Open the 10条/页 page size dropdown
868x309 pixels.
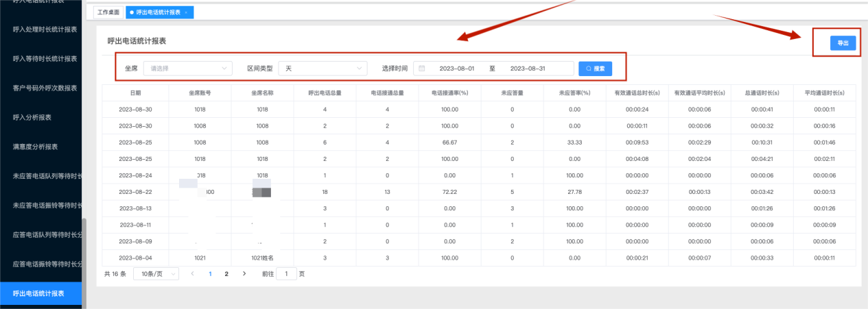tap(156, 273)
